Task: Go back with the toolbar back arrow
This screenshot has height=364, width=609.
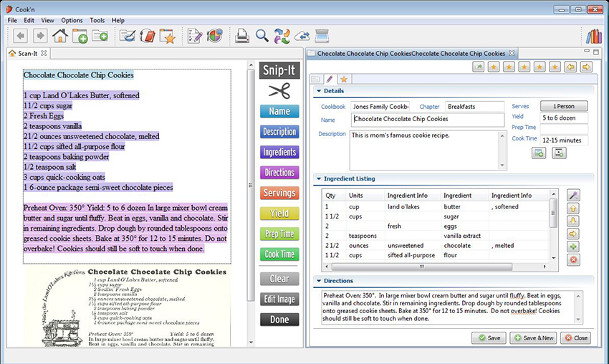Action: (20, 36)
